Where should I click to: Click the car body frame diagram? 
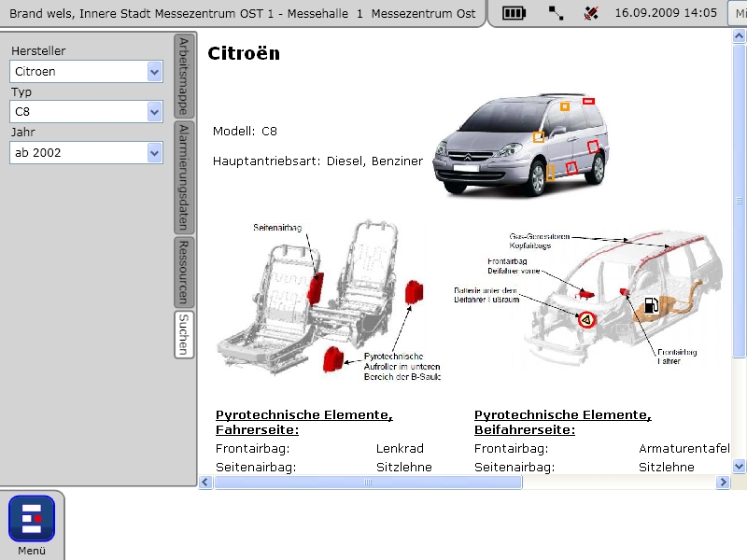click(588, 299)
